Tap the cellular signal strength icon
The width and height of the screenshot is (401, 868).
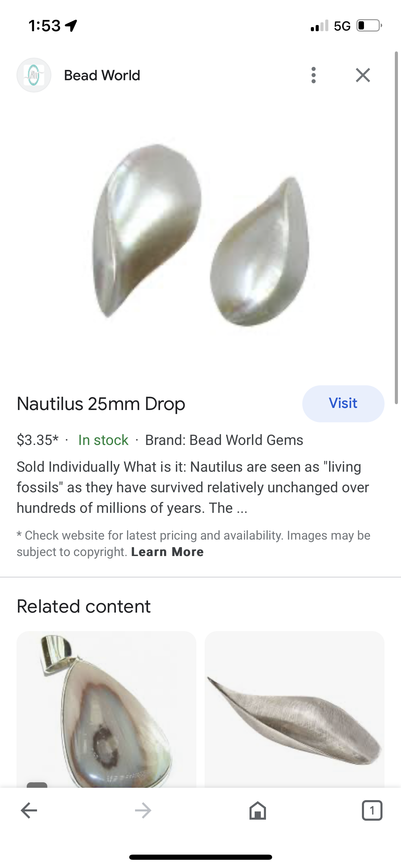point(319,26)
